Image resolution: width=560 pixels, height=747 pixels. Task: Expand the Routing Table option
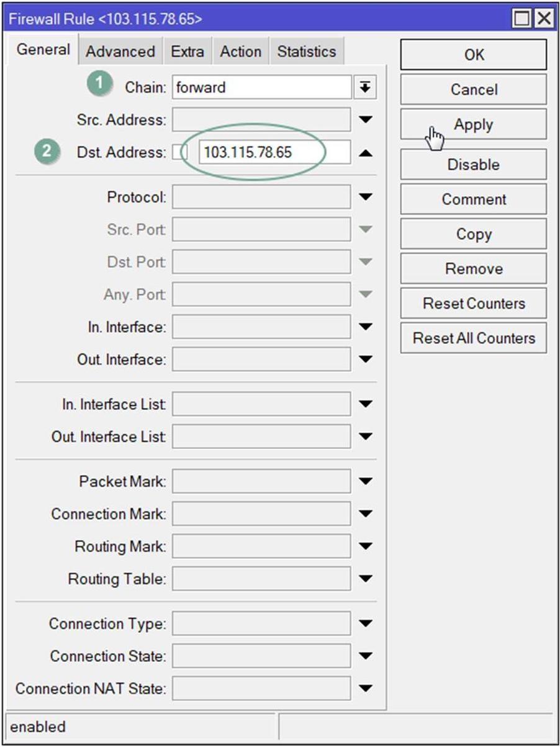(x=366, y=579)
